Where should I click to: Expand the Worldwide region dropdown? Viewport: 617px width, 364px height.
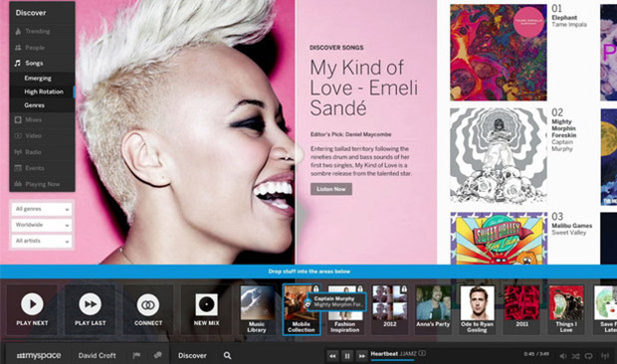[42, 225]
